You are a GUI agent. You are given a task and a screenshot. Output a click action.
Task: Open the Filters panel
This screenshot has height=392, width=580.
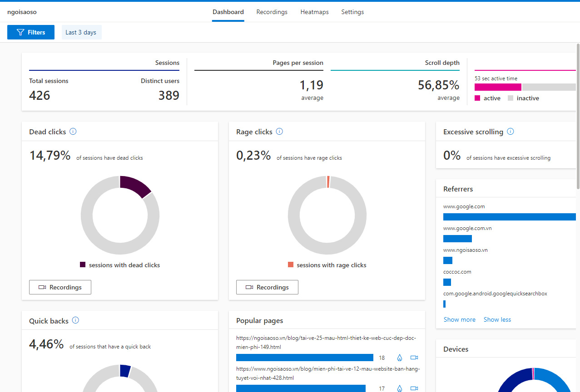(x=31, y=32)
